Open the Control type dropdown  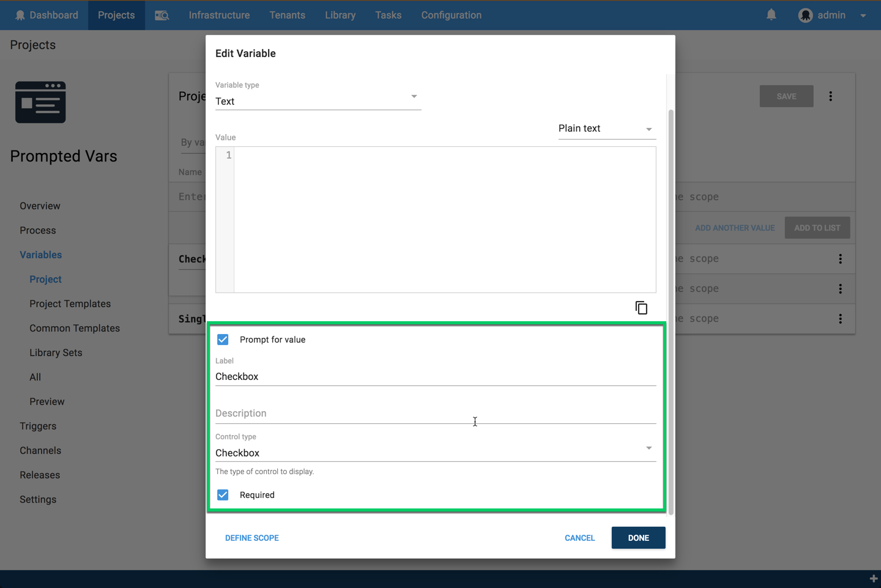tap(649, 448)
